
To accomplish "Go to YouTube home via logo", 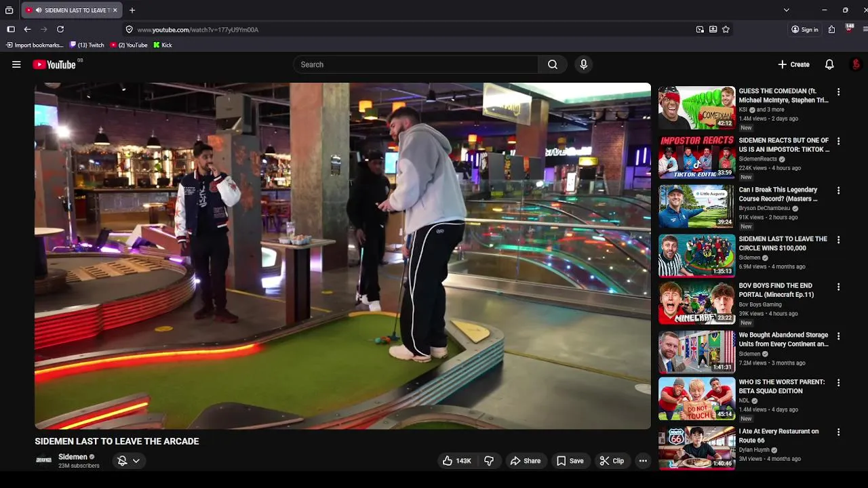I will 54,64.
